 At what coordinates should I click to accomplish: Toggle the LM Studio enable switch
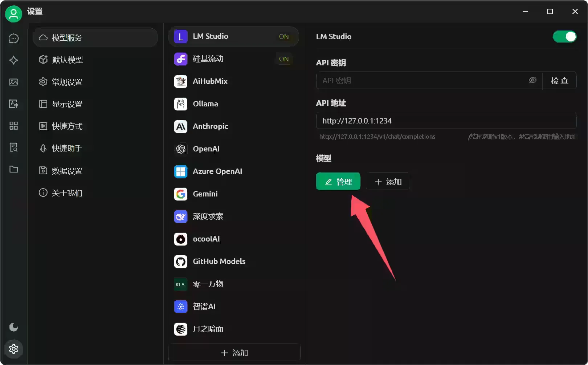564,37
